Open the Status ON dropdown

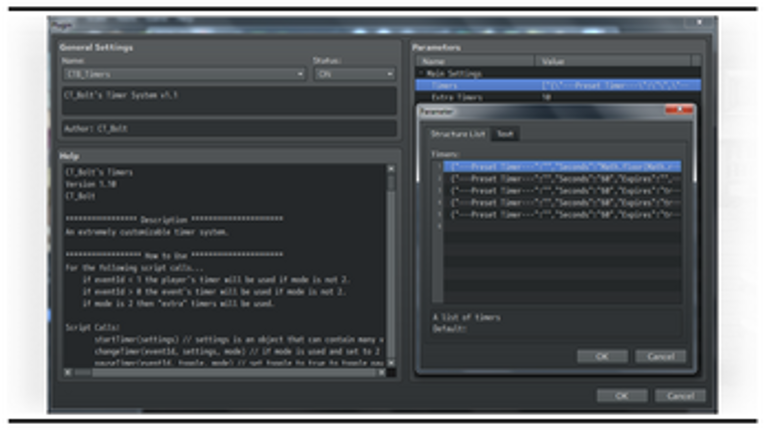click(x=355, y=74)
